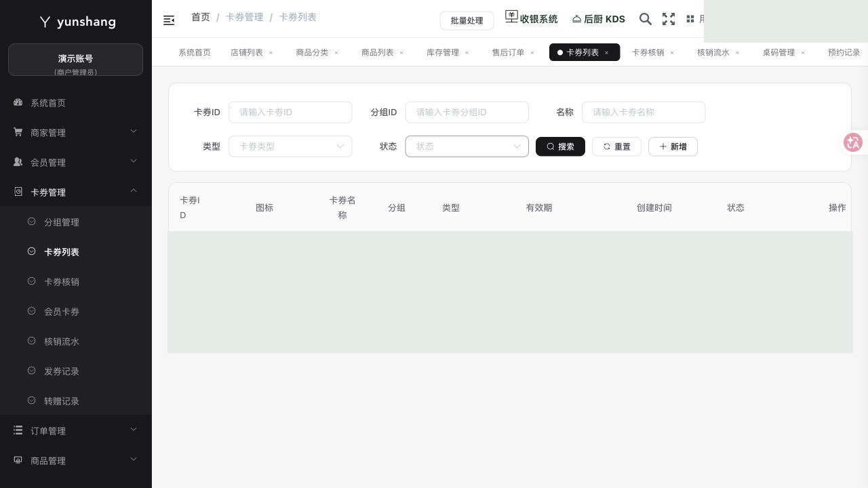This screenshot has height=488, width=868.
Task: Click the 批量处理 button
Action: coord(467,20)
